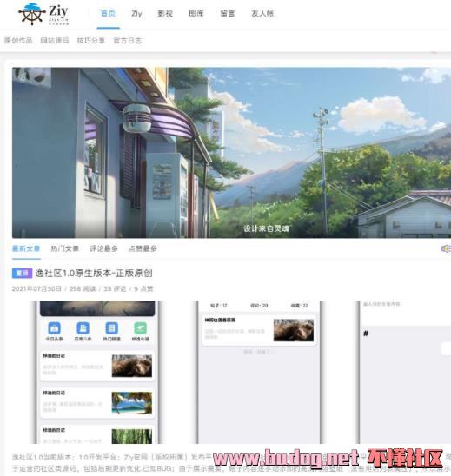Click the second blue icon in phone mockup row
Screen dimensions: 451x476
[x=83, y=328]
